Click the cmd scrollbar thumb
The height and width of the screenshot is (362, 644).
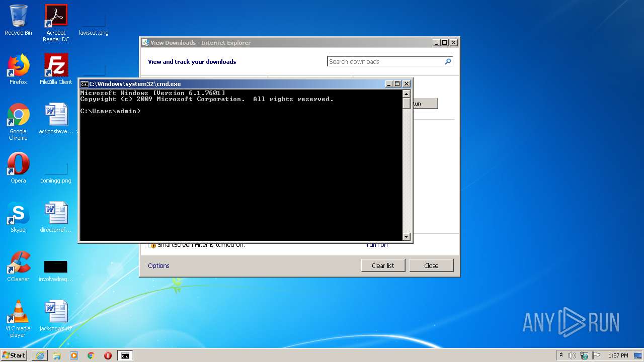point(407,103)
